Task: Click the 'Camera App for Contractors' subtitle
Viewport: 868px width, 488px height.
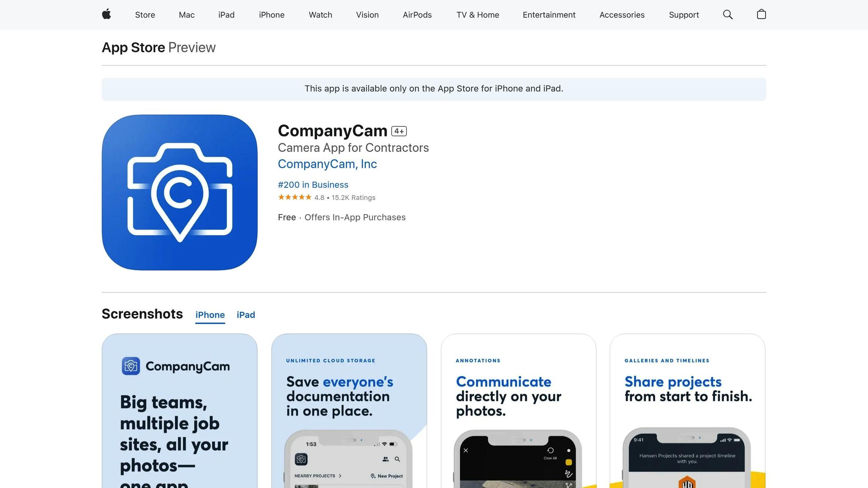Action: (353, 148)
